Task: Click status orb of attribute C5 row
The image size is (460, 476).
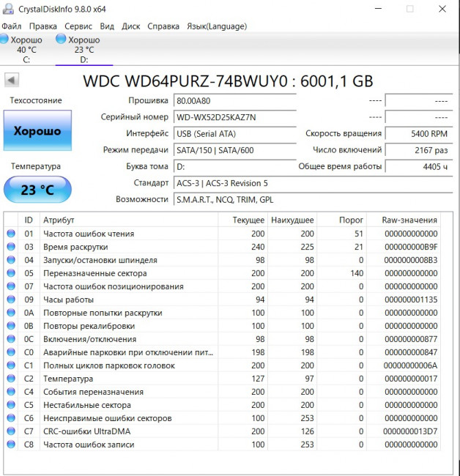Action: pos(11,405)
